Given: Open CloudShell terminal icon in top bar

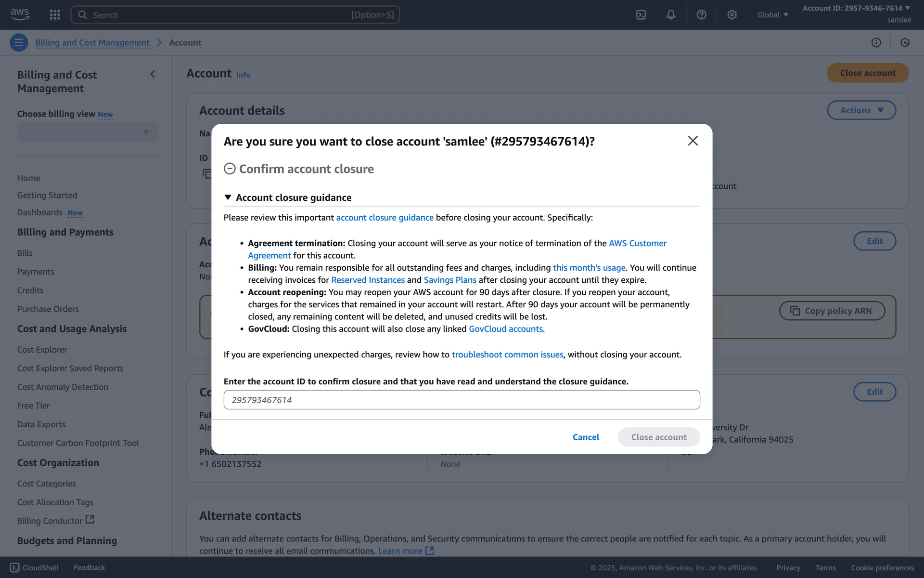Looking at the screenshot, I should [x=641, y=14].
